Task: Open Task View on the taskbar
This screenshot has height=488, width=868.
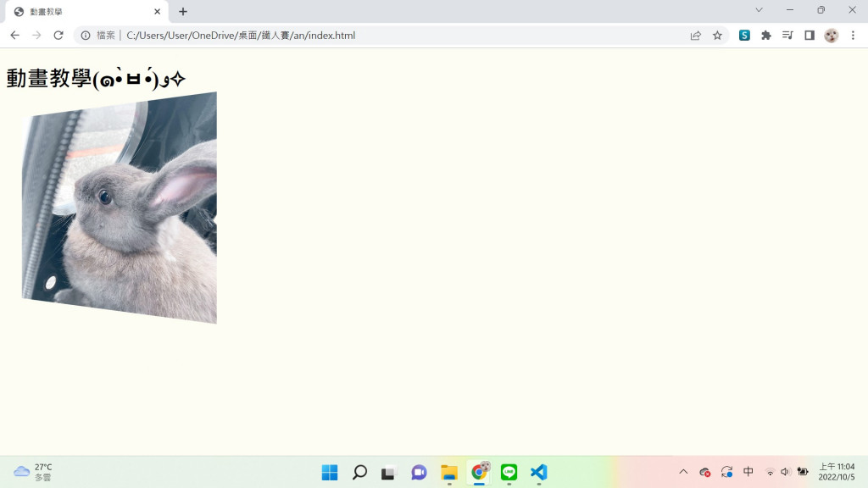Action: pyautogui.click(x=389, y=473)
